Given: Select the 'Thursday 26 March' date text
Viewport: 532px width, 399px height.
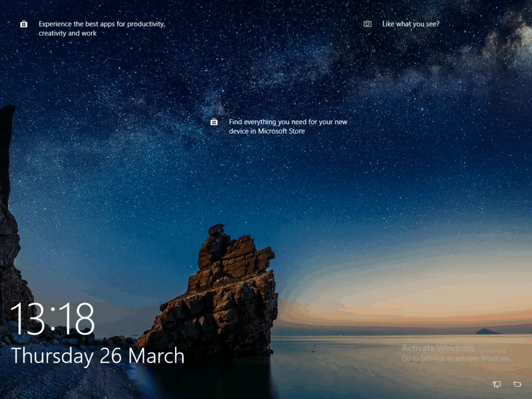Looking at the screenshot, I should 98,356.
